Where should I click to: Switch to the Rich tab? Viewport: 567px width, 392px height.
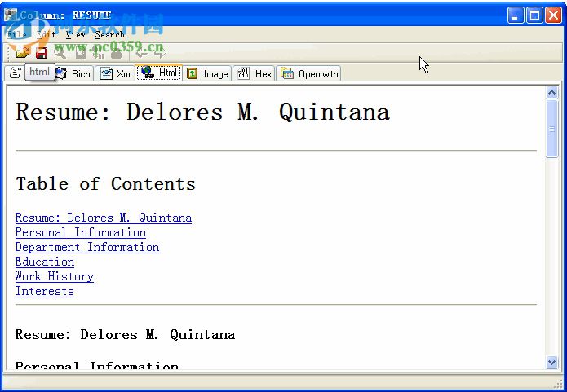click(x=74, y=73)
